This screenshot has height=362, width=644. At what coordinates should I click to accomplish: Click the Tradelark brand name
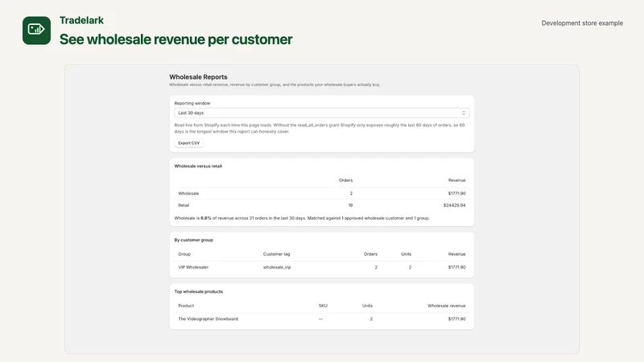click(x=82, y=20)
